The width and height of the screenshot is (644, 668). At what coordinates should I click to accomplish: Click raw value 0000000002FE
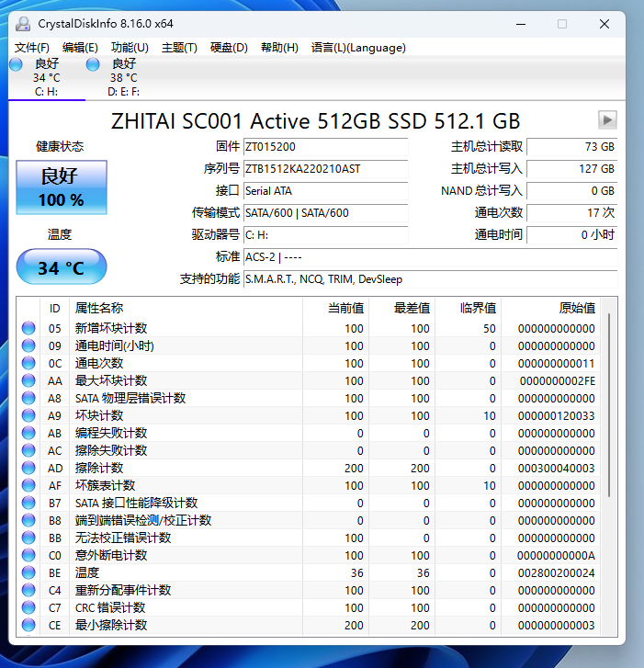(558, 381)
